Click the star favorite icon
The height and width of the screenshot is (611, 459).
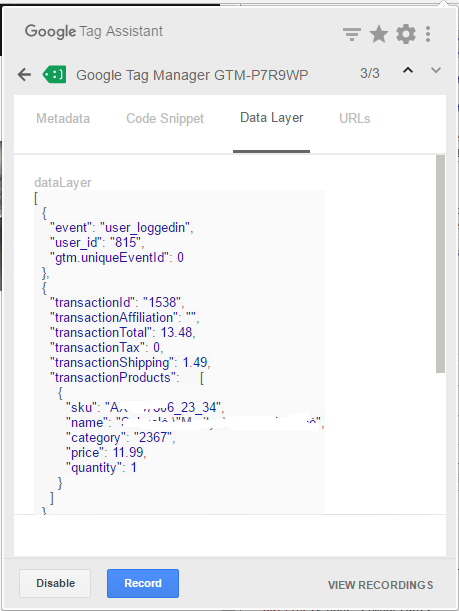[379, 34]
